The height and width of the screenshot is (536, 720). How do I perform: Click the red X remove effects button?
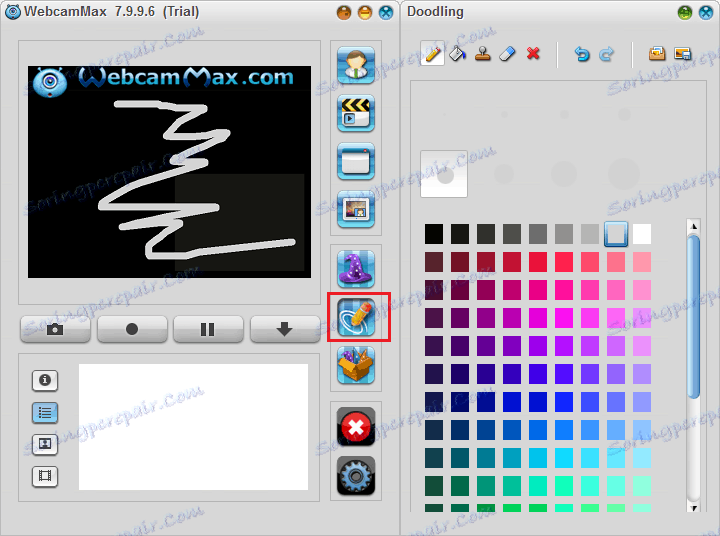356,427
